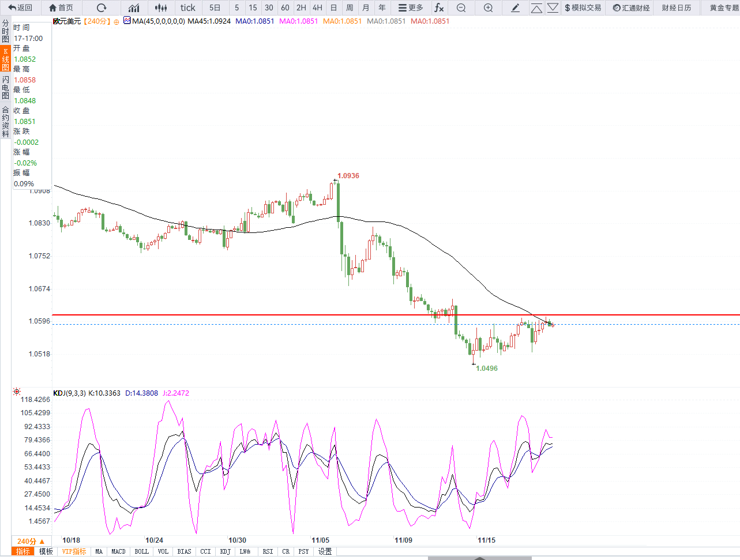740x560 pixels.
Task: Click the MA indicator settings icon beside MA(45,0,0,0,0,0)
Action: 127,20
